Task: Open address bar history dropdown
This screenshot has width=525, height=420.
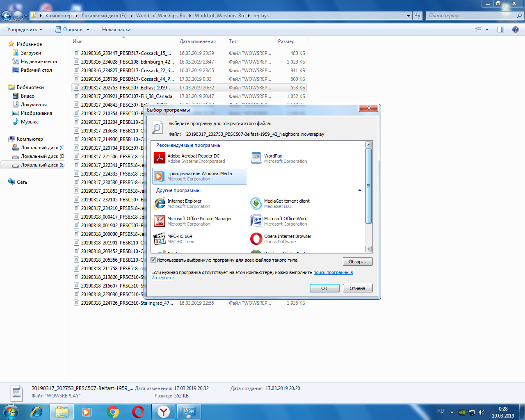Action: 408,16
